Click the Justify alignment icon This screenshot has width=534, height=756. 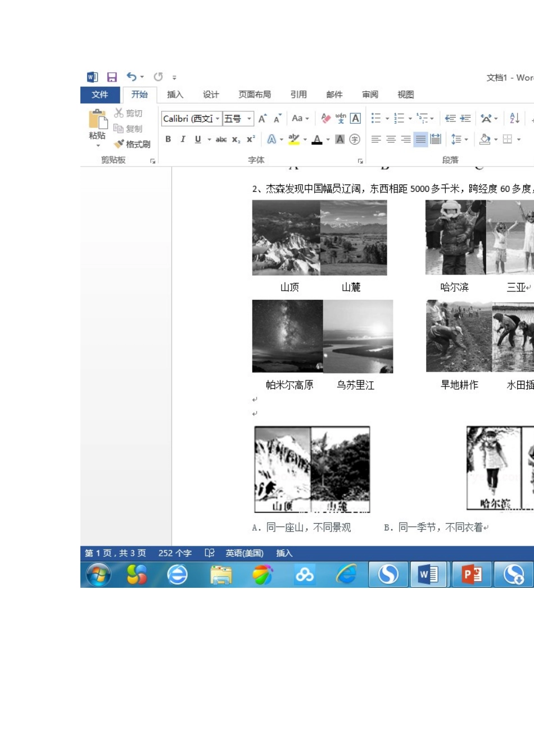[420, 139]
